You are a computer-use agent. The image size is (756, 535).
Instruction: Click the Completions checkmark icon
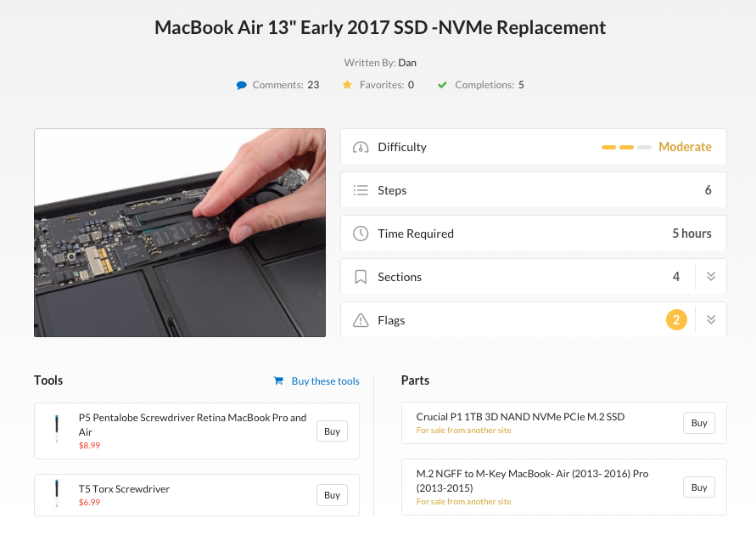[442, 85]
